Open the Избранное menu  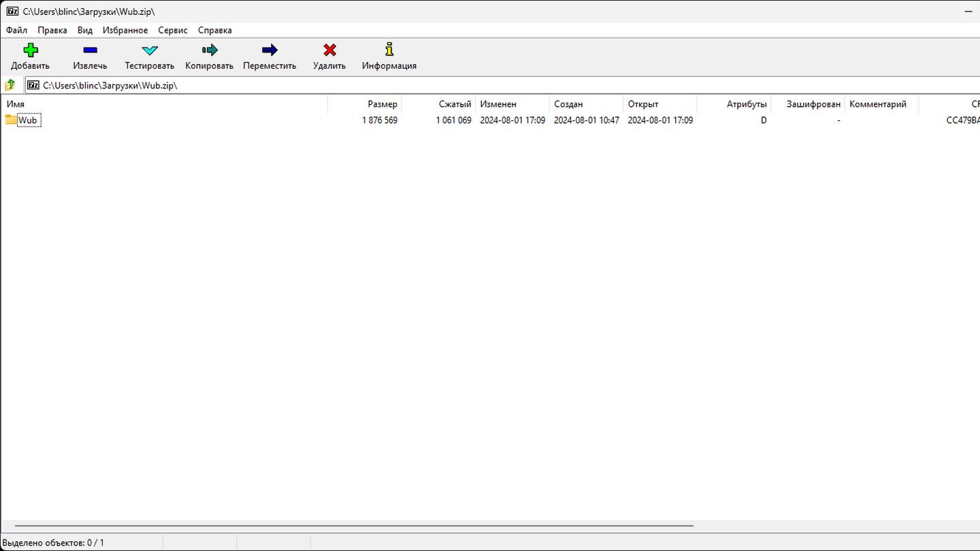[125, 30]
